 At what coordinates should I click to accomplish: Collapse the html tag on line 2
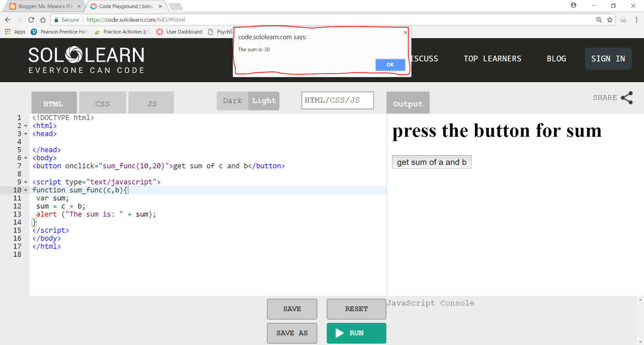pyautogui.click(x=26, y=126)
